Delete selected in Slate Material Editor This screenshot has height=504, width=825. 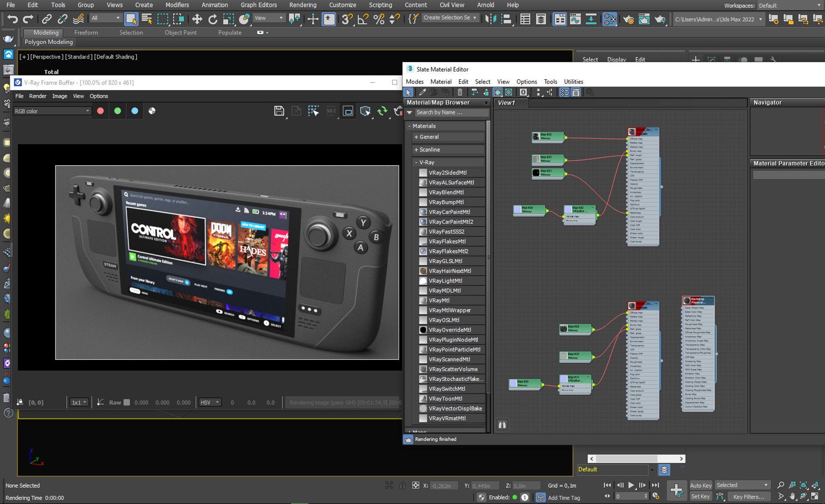(x=460, y=92)
